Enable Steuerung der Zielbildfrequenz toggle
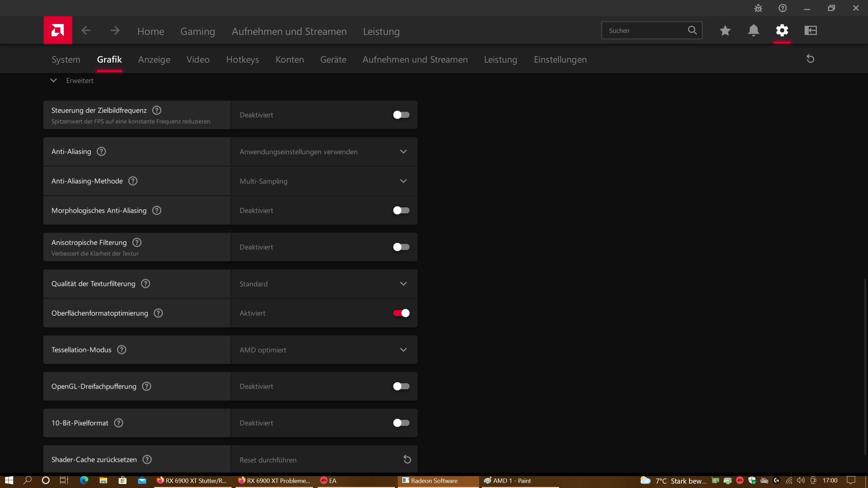Viewport: 868px width, 488px height. pos(401,115)
